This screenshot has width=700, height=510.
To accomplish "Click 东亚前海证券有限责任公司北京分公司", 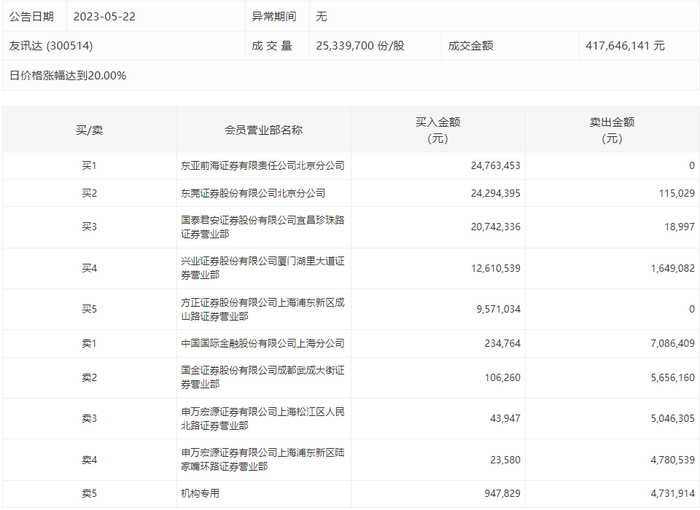I will coord(262,166).
